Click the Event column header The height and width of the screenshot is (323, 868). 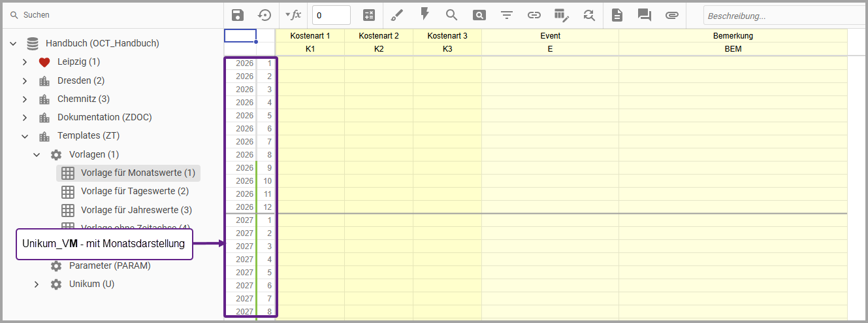pos(551,36)
